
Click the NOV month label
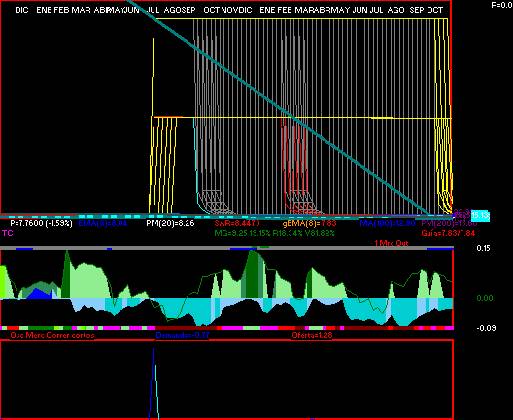tap(230, 10)
